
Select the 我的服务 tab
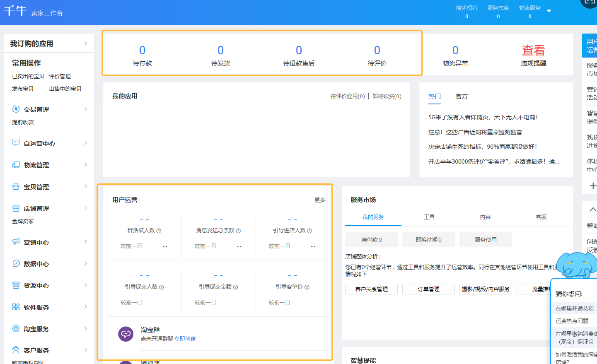click(x=373, y=217)
